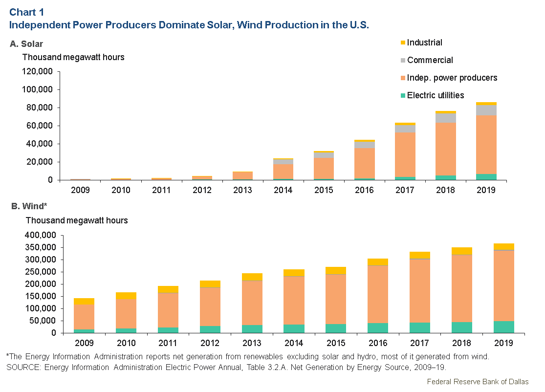The image size is (545, 392).
Task: Click the 2019 bar in the solar chart
Action: [x=486, y=141]
